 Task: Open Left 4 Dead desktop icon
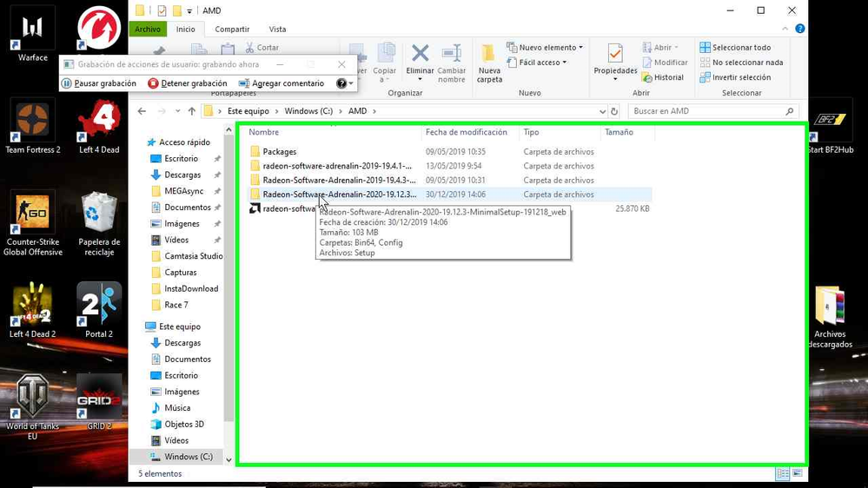pyautogui.click(x=99, y=128)
